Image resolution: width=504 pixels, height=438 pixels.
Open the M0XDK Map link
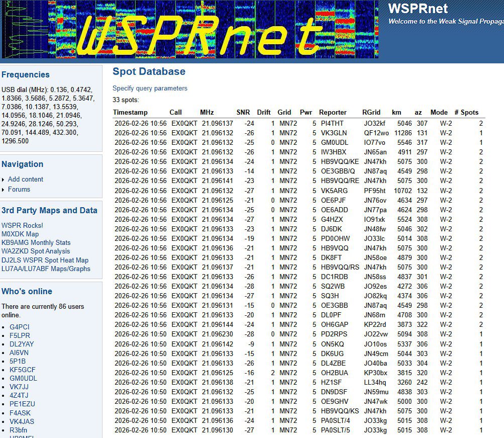click(20, 234)
